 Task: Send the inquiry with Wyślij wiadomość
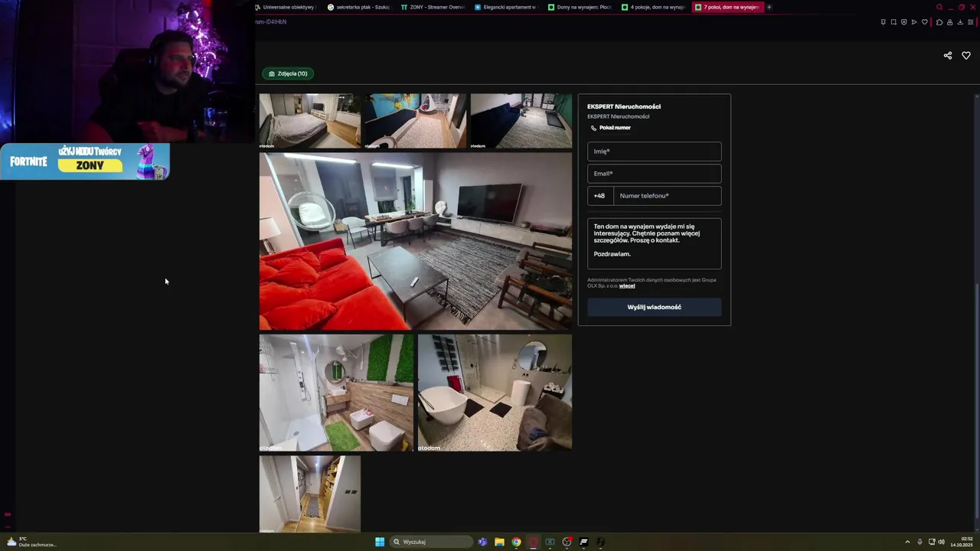654,307
